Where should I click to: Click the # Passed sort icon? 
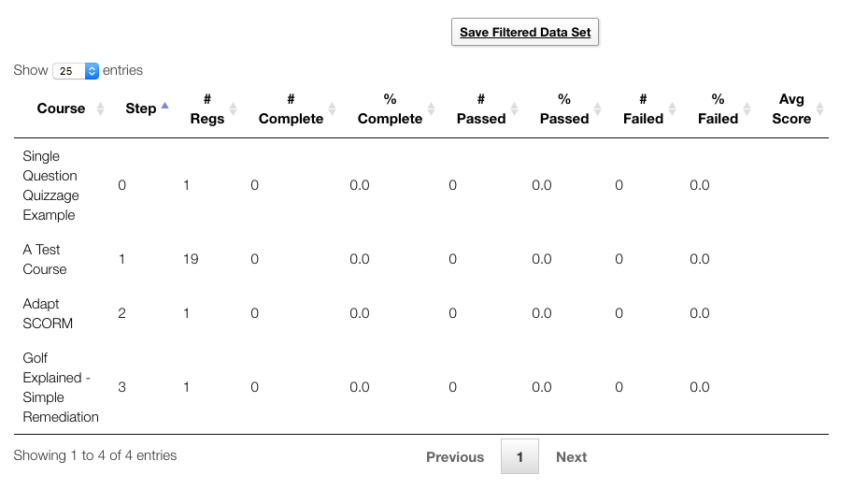[516, 108]
